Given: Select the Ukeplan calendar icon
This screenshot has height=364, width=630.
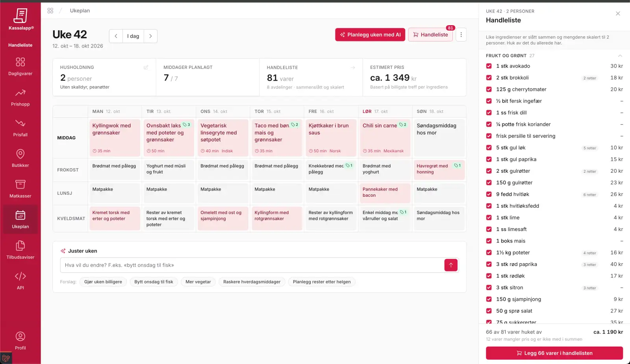Looking at the screenshot, I should [20, 215].
